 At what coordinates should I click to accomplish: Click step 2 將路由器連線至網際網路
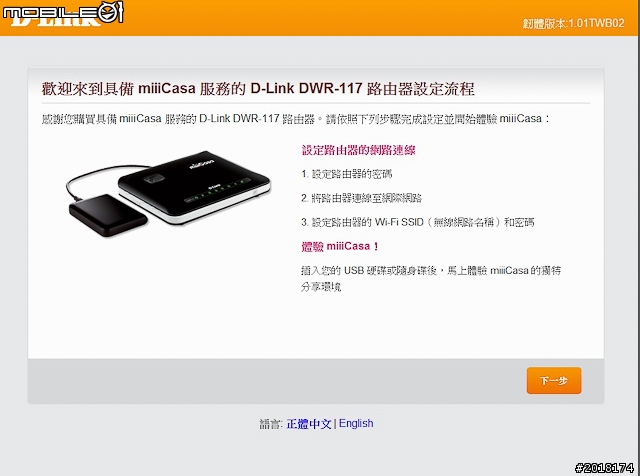point(361,198)
